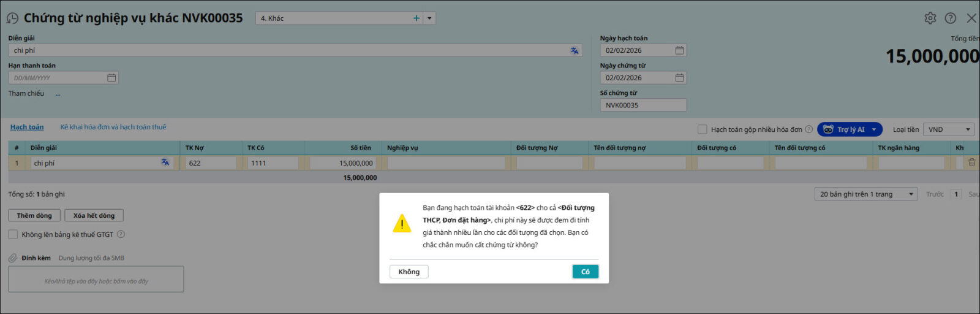Open Kê khai hóa đơn và hạch toán thuế tab
The width and height of the screenshot is (980, 314).
113,127
